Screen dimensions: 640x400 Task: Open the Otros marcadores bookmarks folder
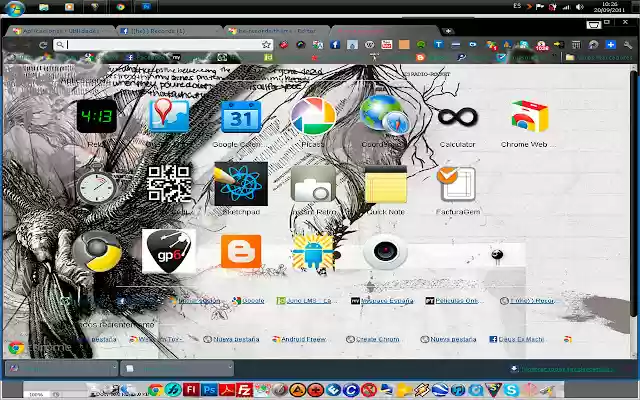(599, 58)
